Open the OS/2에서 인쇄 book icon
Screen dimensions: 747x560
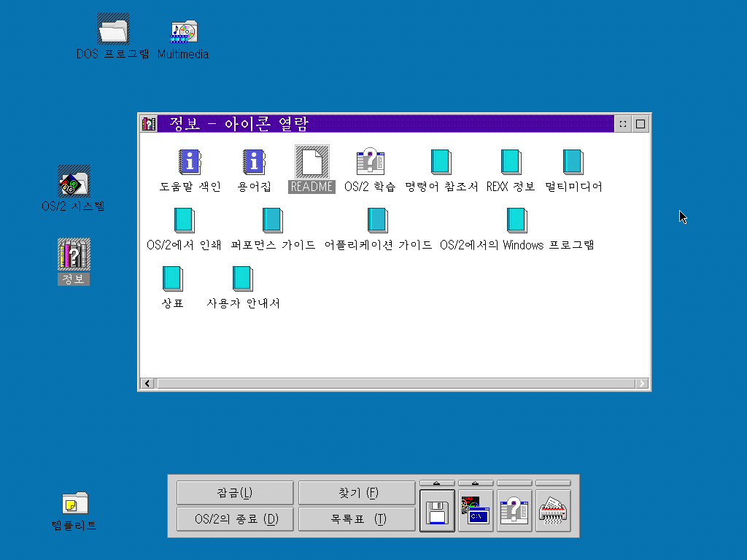[x=185, y=220]
